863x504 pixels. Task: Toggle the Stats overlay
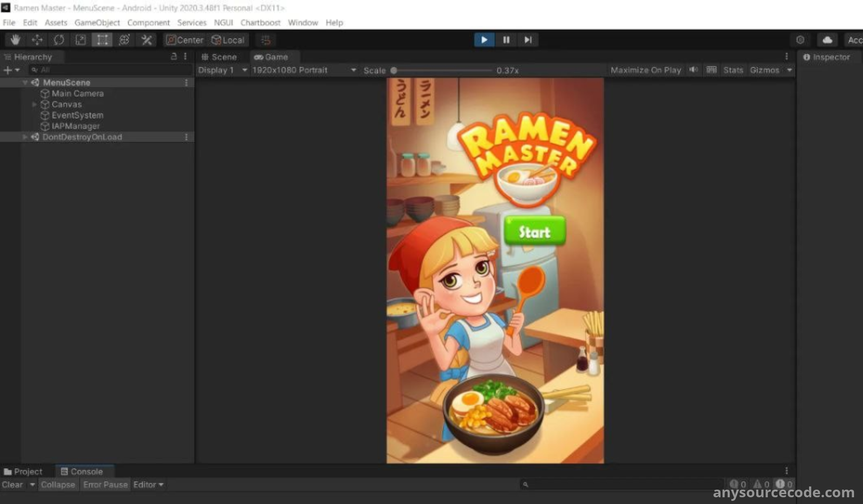[732, 70]
